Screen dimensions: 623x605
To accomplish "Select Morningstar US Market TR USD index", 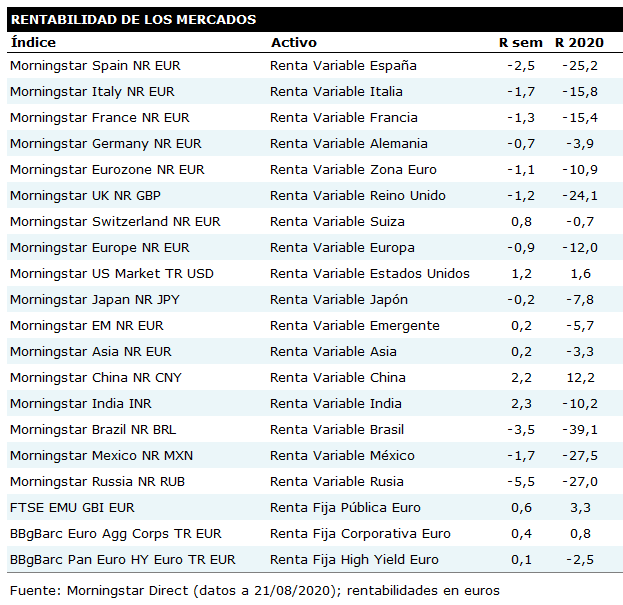I will [111, 274].
